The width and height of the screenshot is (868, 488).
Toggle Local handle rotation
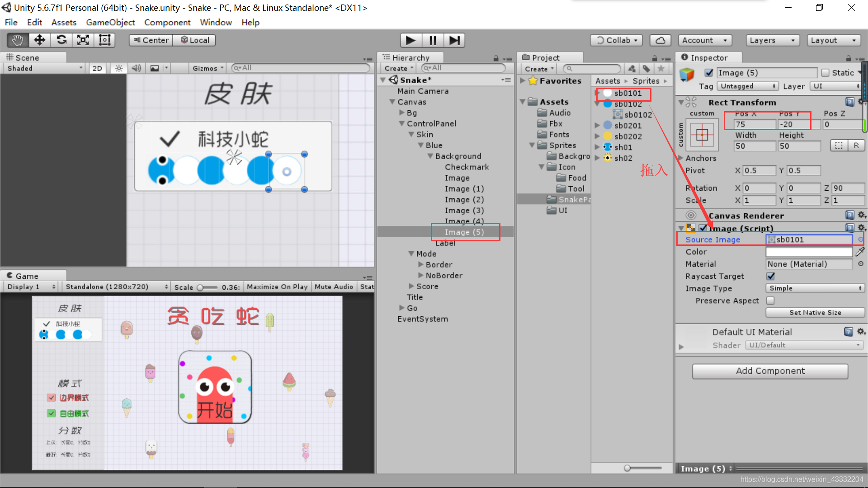tap(195, 40)
